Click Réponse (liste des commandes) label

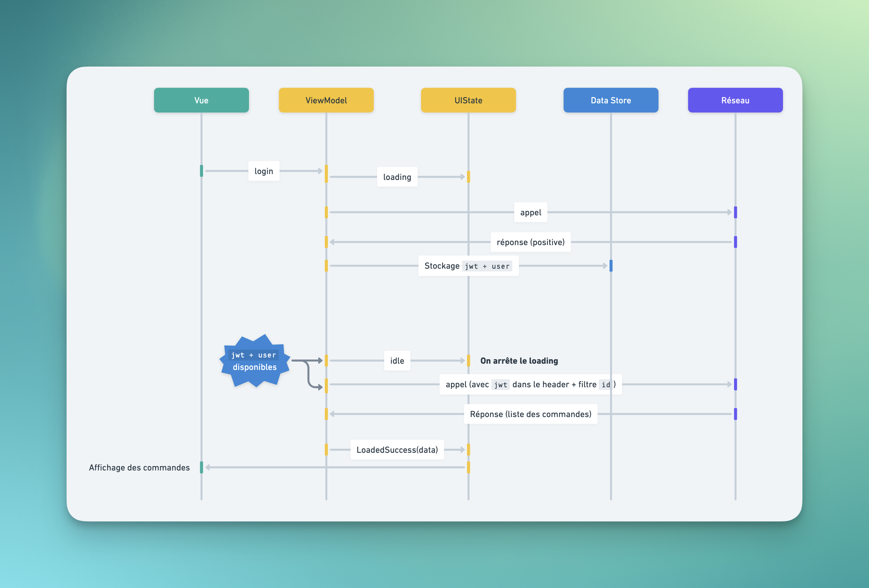pos(530,414)
